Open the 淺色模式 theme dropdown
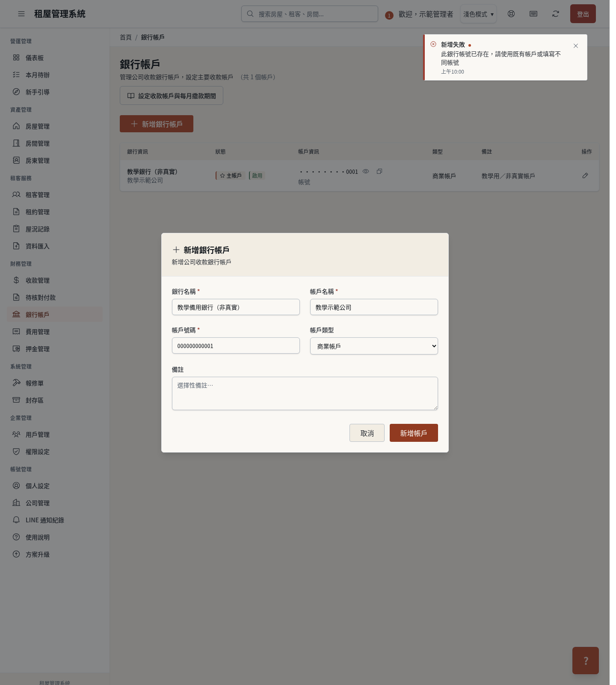Screen dimensions: 616x685 click(x=478, y=14)
